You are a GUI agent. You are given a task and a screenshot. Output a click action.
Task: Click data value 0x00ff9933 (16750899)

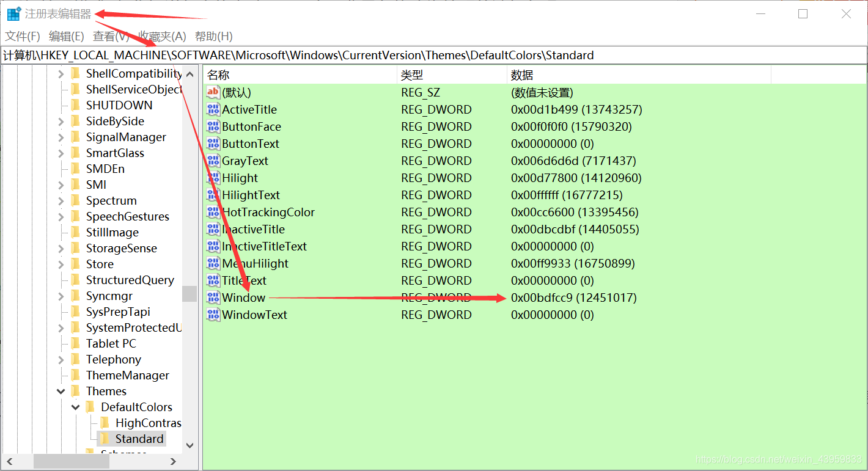click(573, 263)
